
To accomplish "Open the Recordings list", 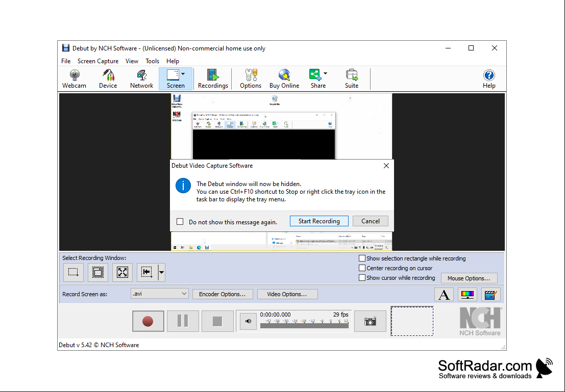I will 213,79.
